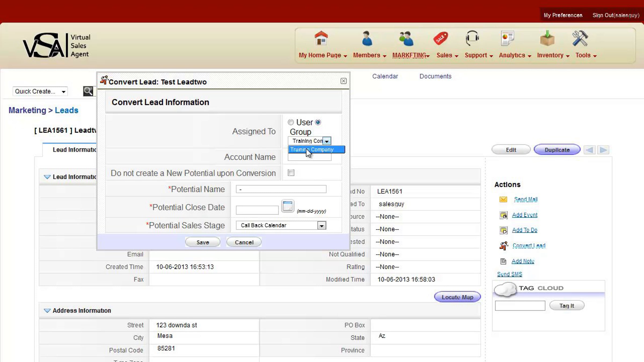Screen dimensions: 644x362
Task: Open the Calendar tab
Action: point(385,76)
